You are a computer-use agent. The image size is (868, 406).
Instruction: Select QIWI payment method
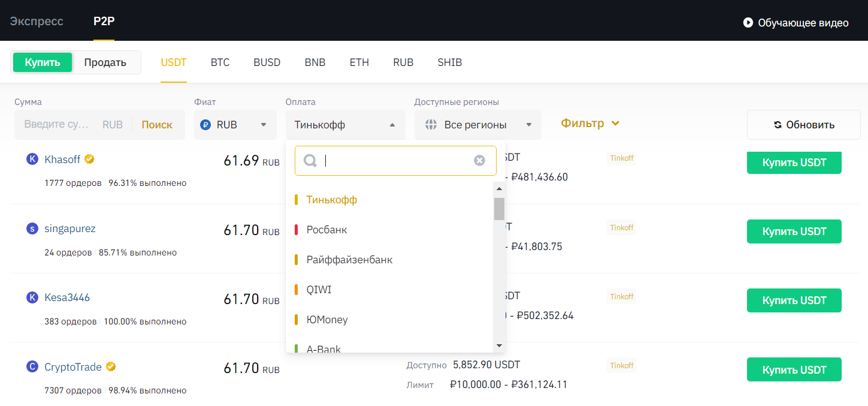tap(390, 290)
